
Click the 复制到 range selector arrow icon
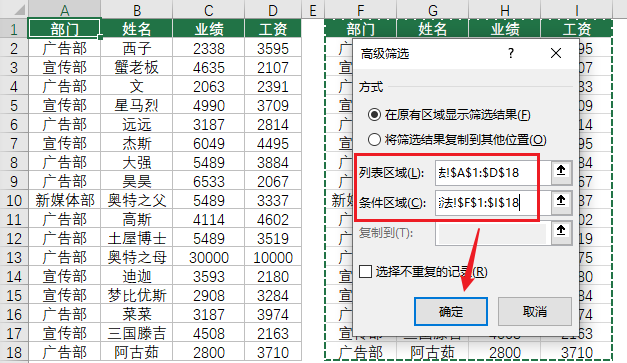(561, 232)
